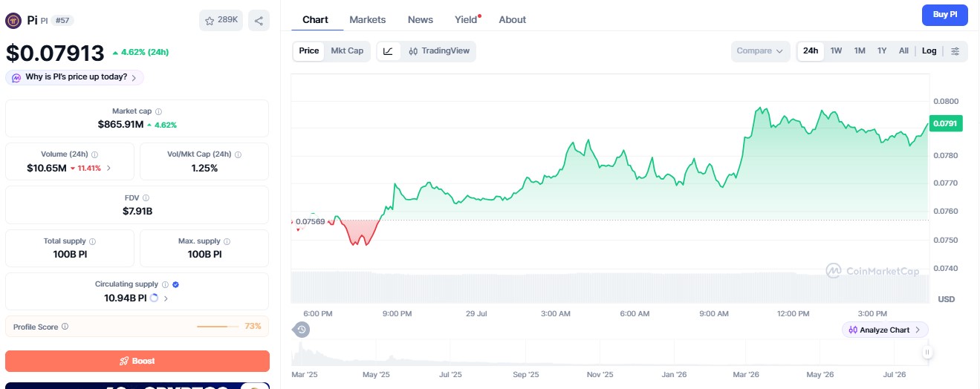Select the All time range
Image resolution: width=980 pixels, height=389 pixels.
tap(903, 51)
